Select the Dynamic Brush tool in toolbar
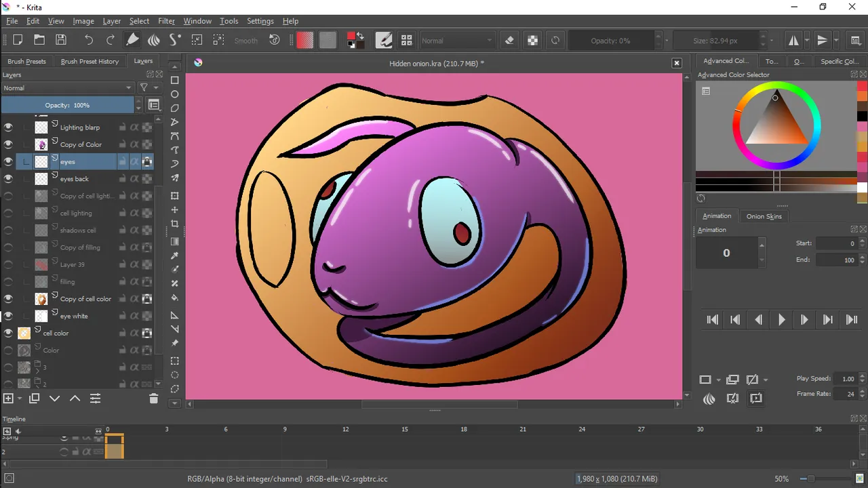 click(175, 40)
